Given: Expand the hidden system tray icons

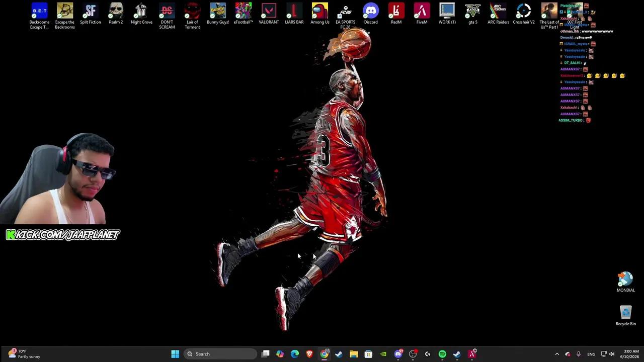Looking at the screenshot, I should [557, 354].
